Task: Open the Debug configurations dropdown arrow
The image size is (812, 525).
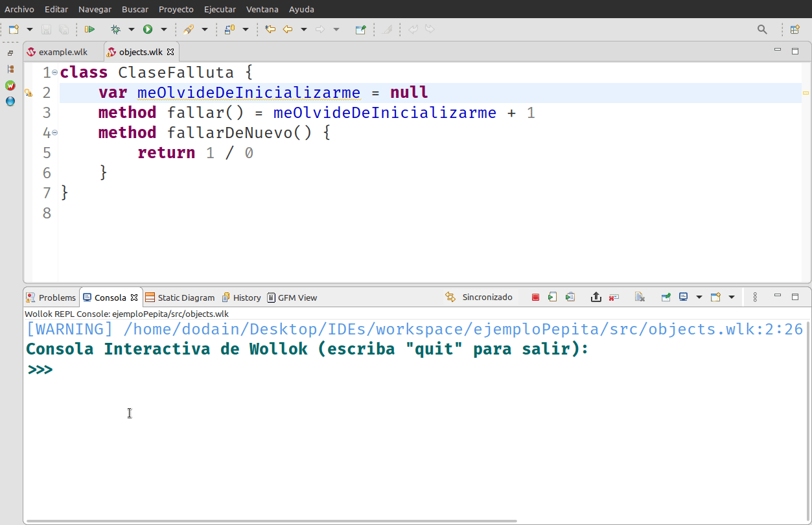Action: pyautogui.click(x=132, y=29)
